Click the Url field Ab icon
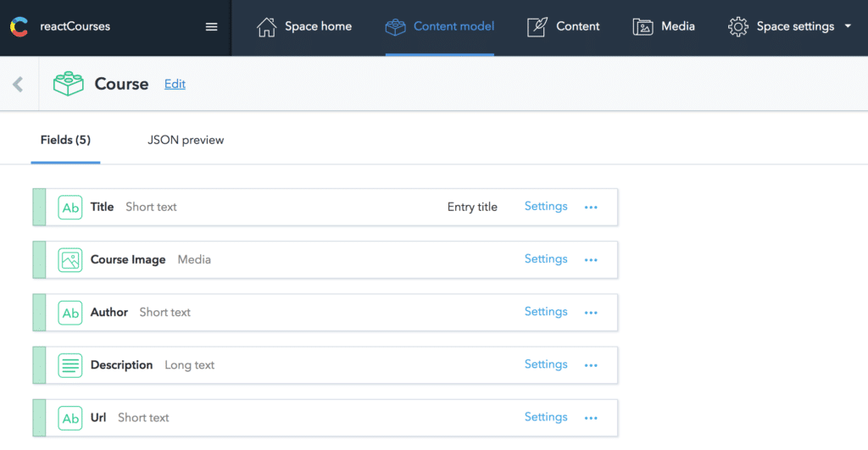The height and width of the screenshot is (450, 868). [70, 418]
